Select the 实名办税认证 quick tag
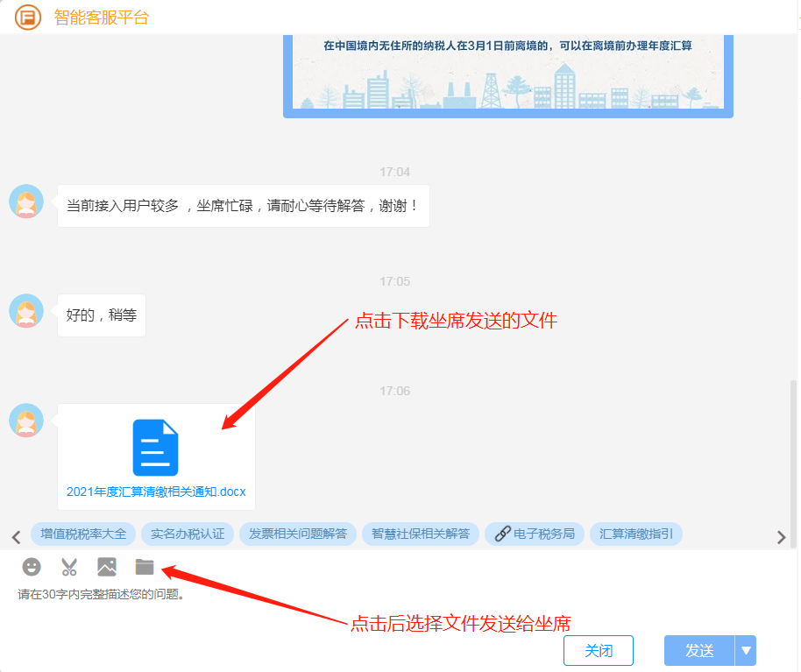Viewport: 801px width, 672px height. coord(188,534)
